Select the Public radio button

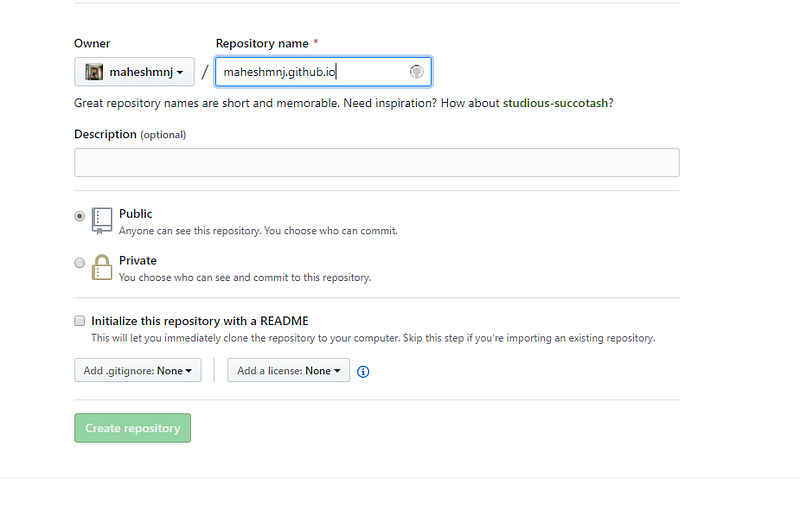80,216
